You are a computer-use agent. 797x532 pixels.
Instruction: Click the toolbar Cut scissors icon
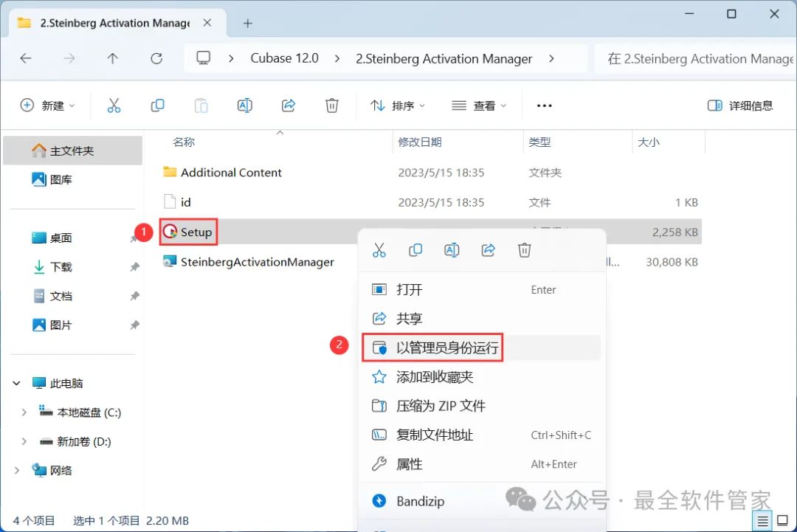114,106
